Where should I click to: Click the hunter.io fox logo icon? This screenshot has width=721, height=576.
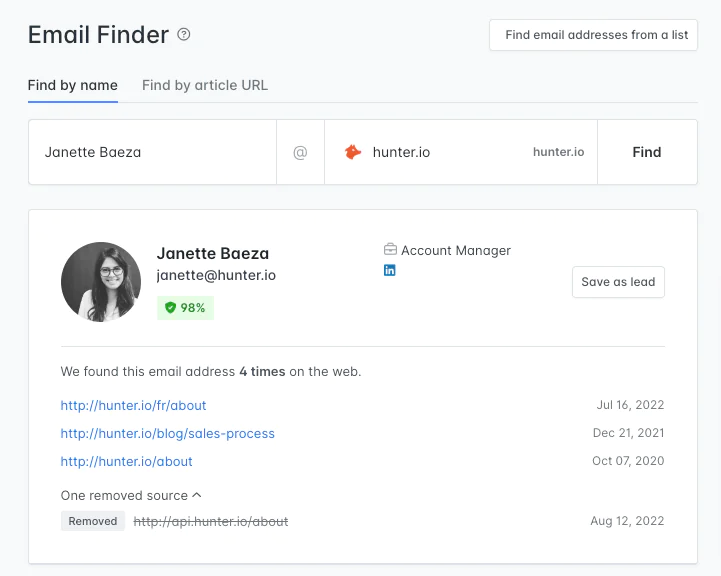tap(353, 152)
